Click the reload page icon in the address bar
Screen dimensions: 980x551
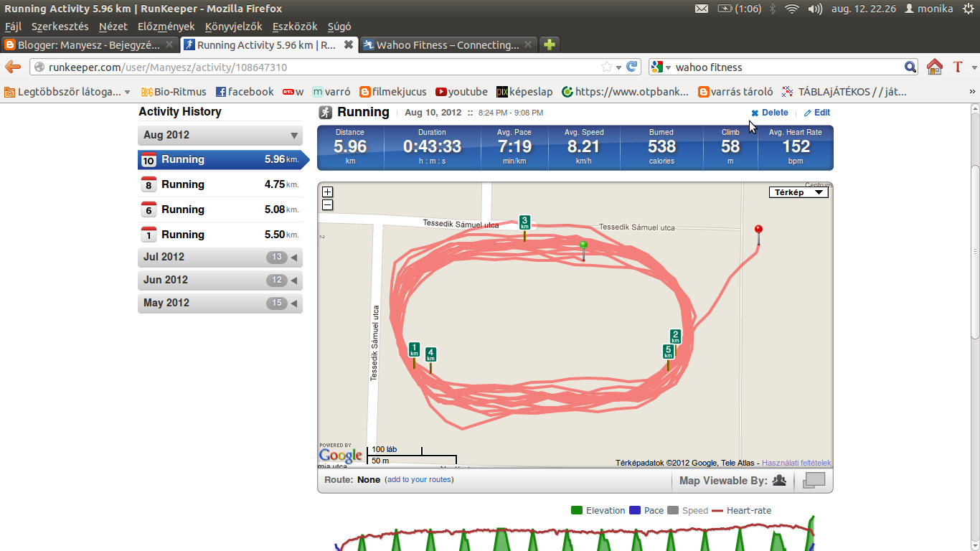click(632, 67)
